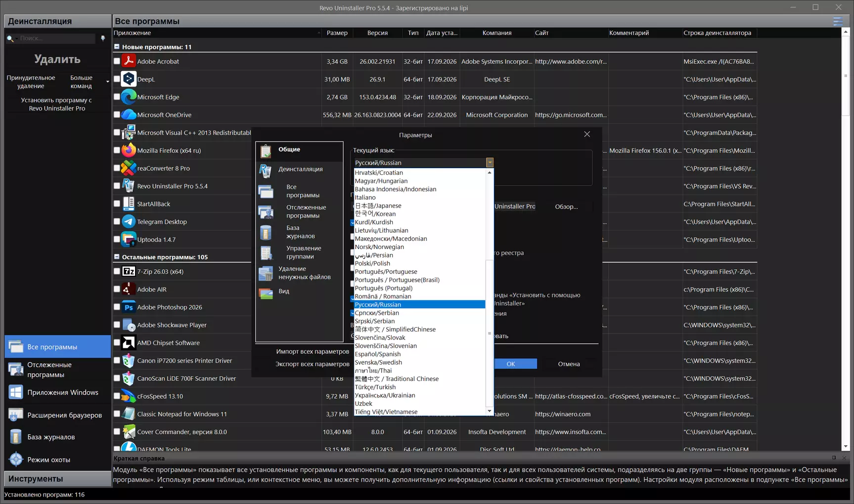Viewport: 854px width, 504px height.
Task: Click the Uptooda 1.4.7 icon
Action: (129, 239)
